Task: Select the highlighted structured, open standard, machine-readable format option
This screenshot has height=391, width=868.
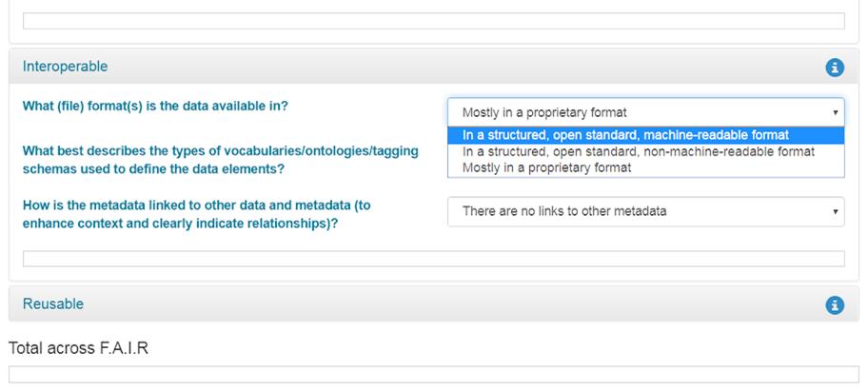Action: [646, 135]
